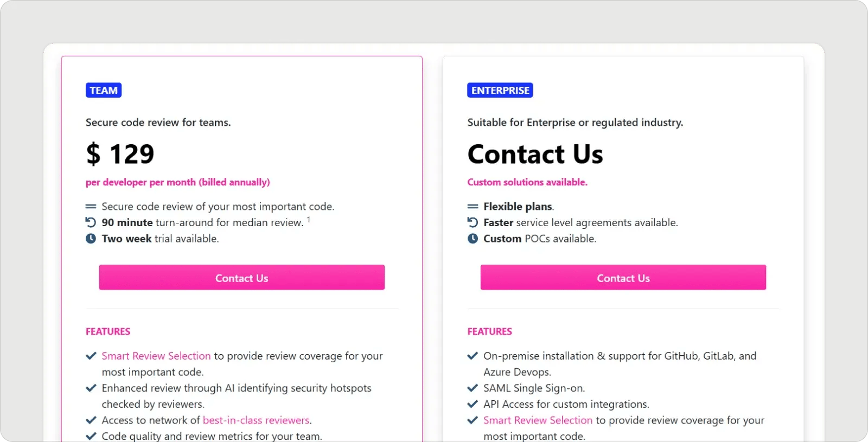Click the checkmark beside Enhanced review through AI

tap(90, 387)
